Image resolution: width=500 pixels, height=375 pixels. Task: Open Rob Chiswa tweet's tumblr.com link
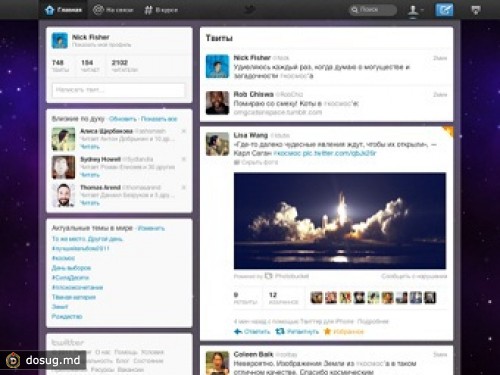278,112
